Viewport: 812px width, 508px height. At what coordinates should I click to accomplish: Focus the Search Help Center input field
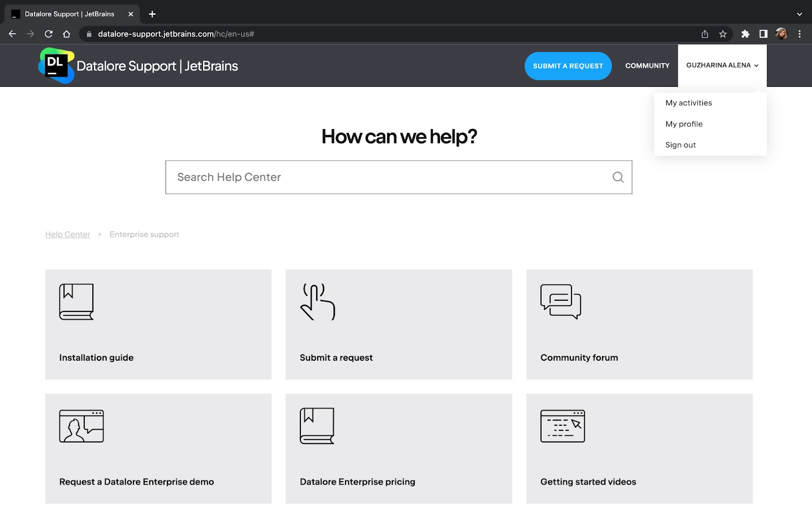point(399,177)
